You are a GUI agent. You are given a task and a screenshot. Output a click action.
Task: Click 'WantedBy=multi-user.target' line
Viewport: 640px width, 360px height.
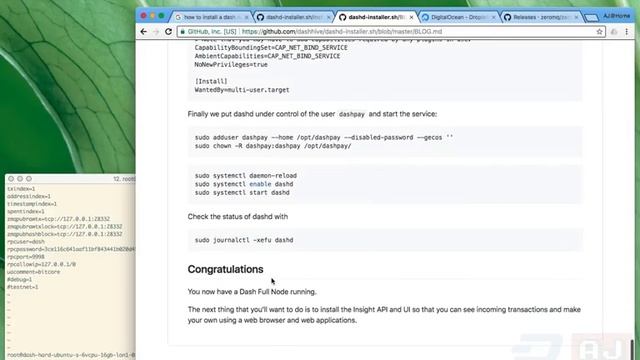tap(242, 90)
